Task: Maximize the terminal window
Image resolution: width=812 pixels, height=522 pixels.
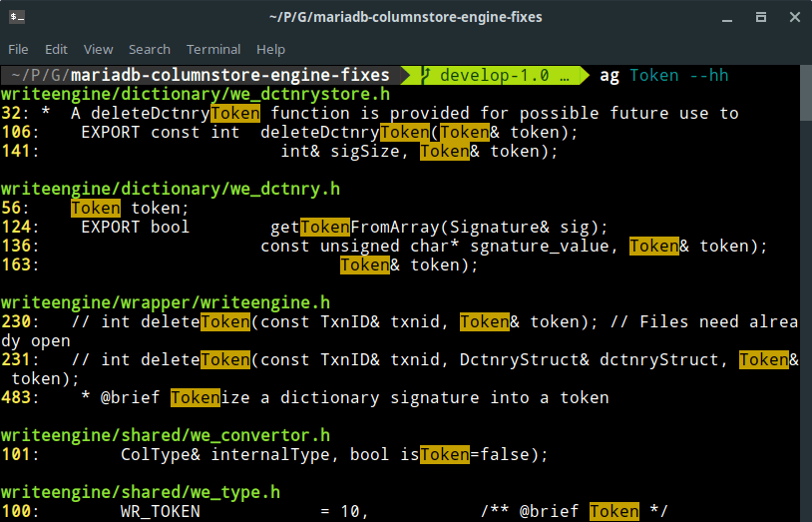Action: click(x=760, y=17)
